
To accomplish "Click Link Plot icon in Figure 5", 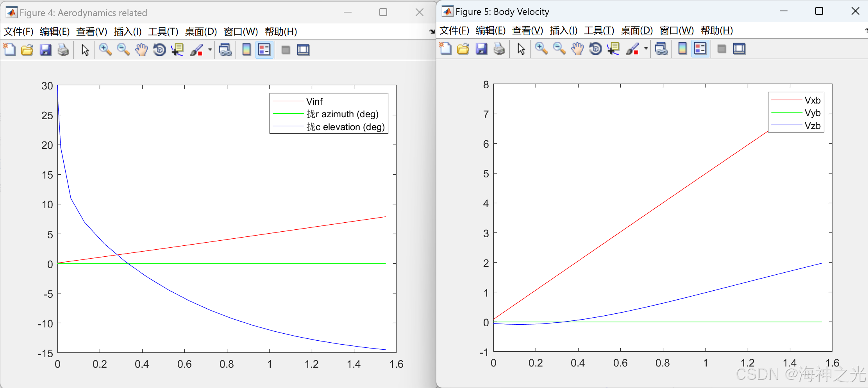I will [x=661, y=48].
